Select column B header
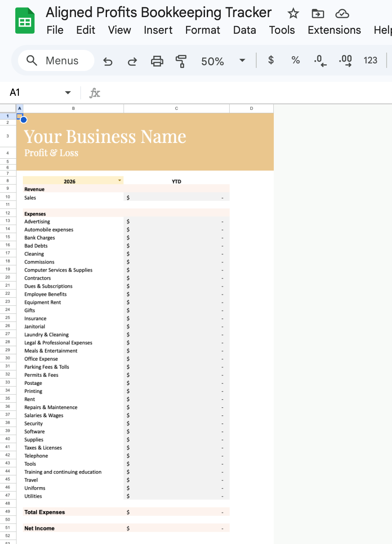This screenshot has width=392, height=544. [x=73, y=108]
